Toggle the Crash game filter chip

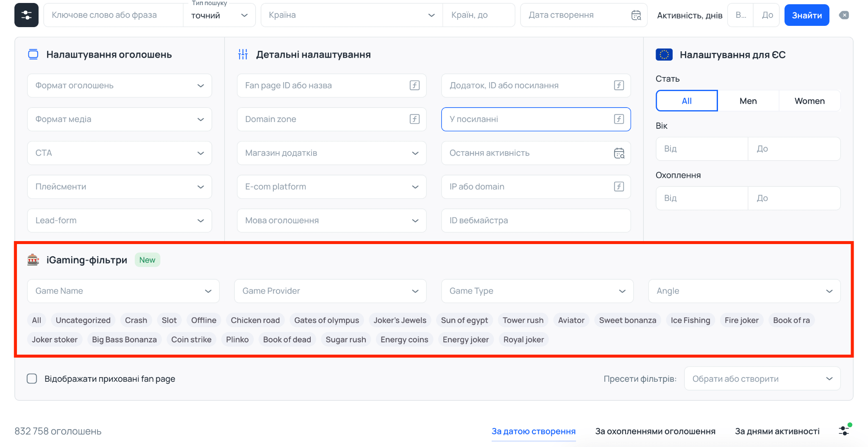click(136, 320)
